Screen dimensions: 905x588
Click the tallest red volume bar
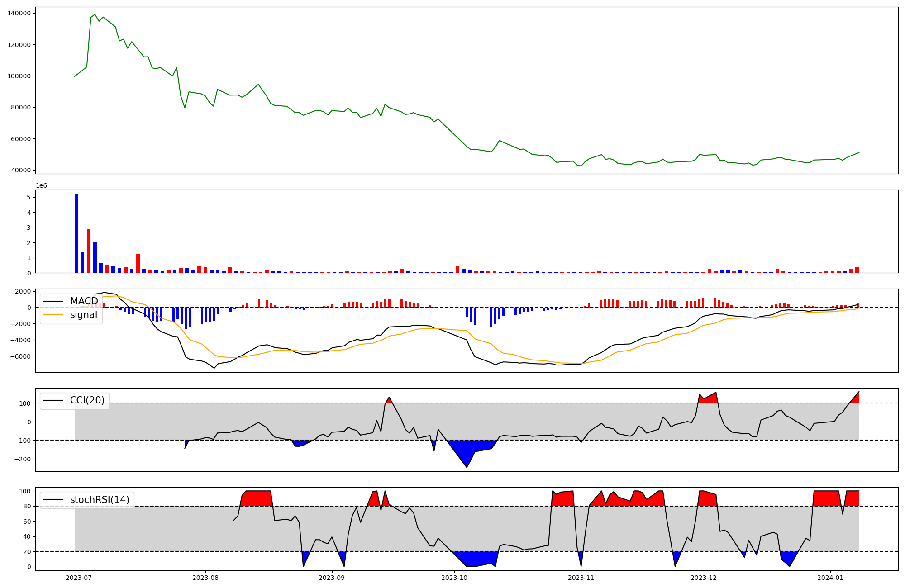tap(89, 251)
